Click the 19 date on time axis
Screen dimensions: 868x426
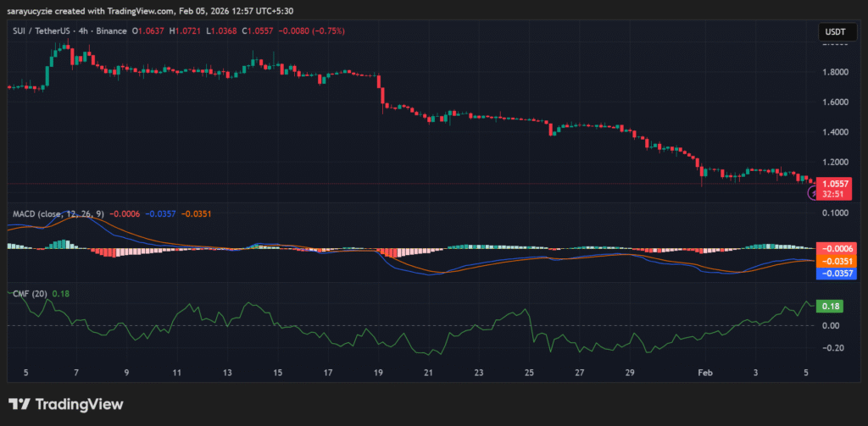coord(378,373)
